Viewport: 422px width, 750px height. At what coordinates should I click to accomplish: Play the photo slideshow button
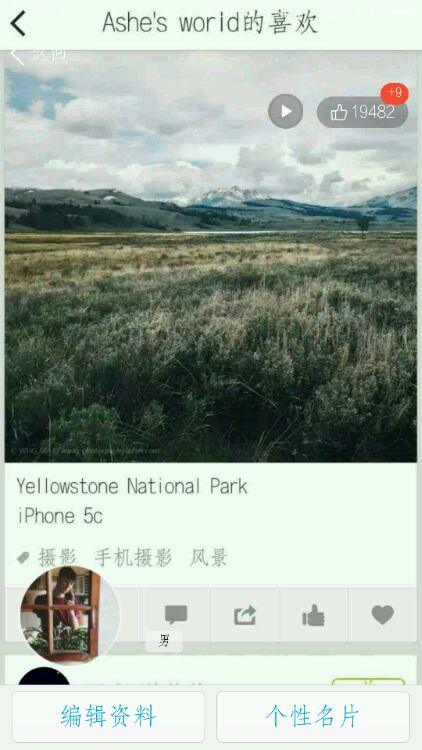tap(286, 111)
